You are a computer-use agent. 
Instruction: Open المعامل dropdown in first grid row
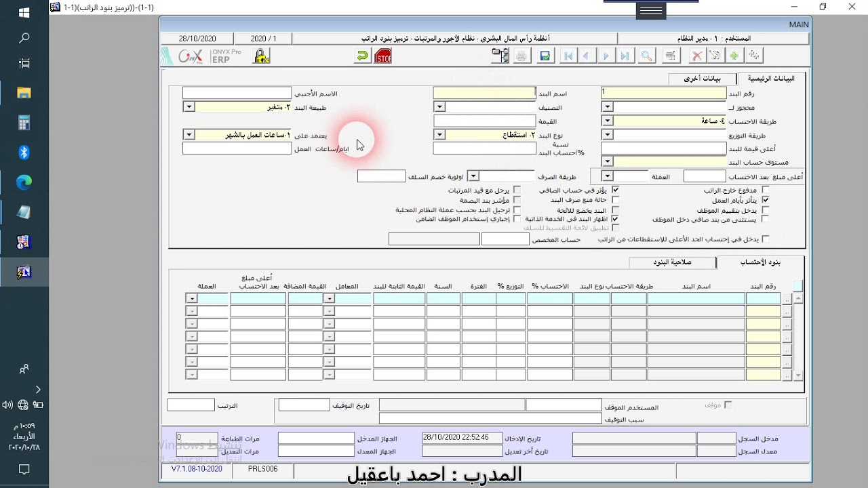click(x=329, y=299)
